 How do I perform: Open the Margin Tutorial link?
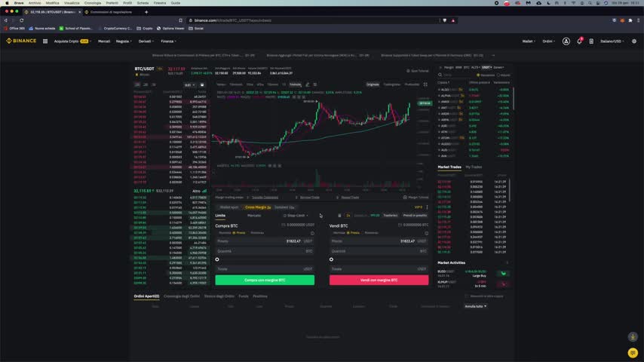[x=416, y=198]
